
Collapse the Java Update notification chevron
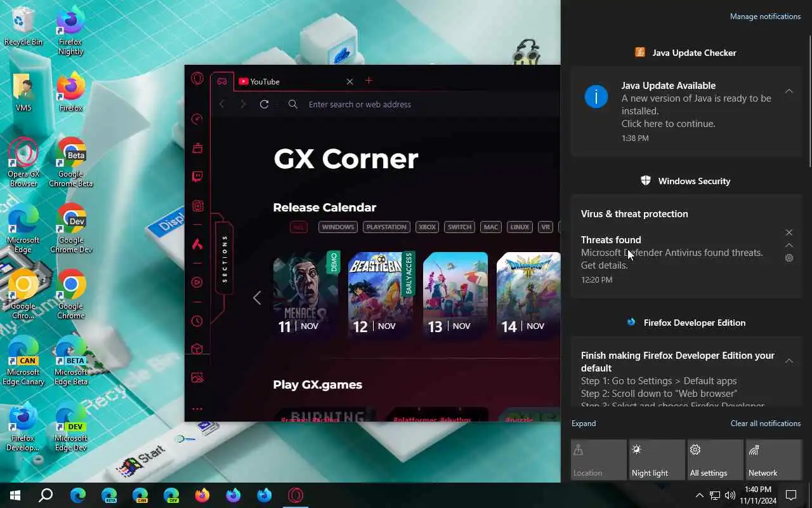click(789, 91)
